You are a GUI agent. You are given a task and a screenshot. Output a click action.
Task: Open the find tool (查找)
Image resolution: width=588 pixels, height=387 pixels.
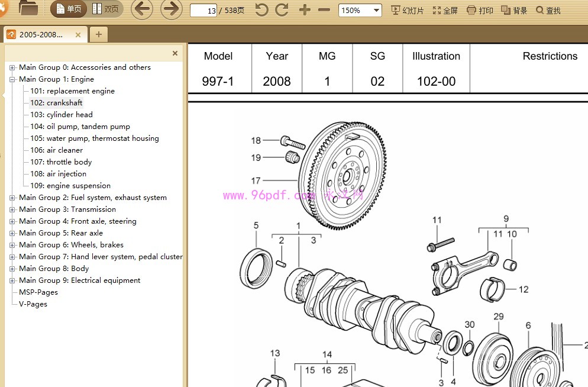pyautogui.click(x=548, y=11)
